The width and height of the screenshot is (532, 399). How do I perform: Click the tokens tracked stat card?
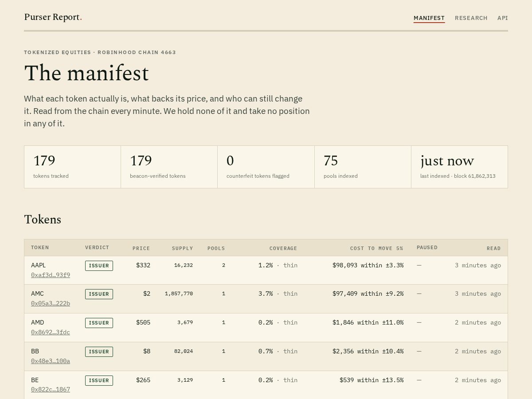click(73, 167)
